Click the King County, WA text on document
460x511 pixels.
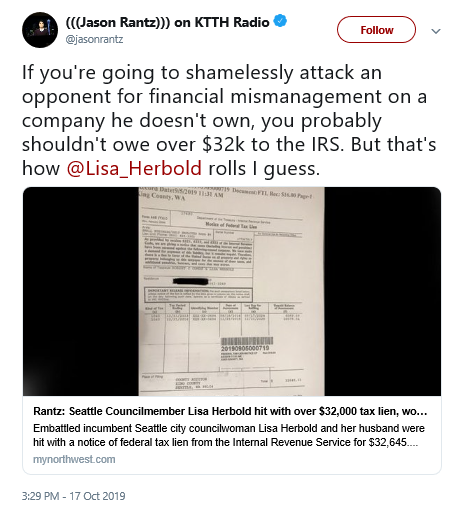161,196
